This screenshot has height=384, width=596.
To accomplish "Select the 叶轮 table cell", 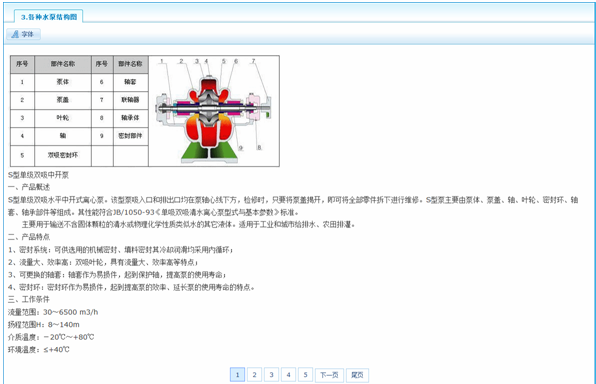I will [x=63, y=118].
